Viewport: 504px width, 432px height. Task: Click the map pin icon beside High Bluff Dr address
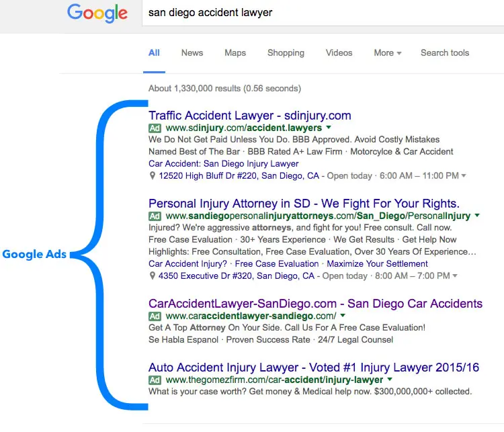[153, 176]
